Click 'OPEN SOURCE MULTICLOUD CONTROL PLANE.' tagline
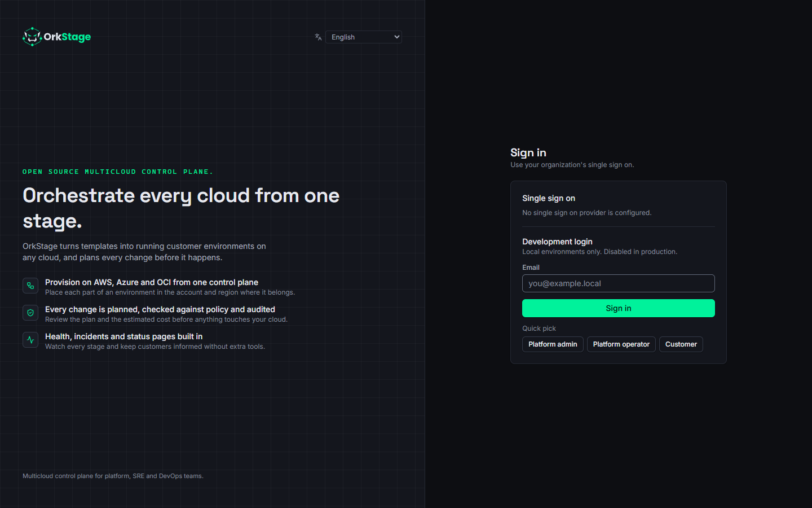Screen dimensions: 812x508 coord(118,172)
